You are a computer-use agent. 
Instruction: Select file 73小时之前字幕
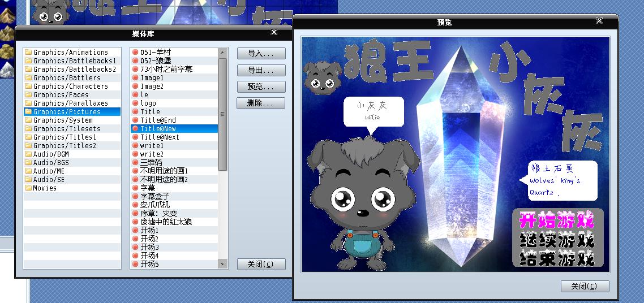[174, 70]
